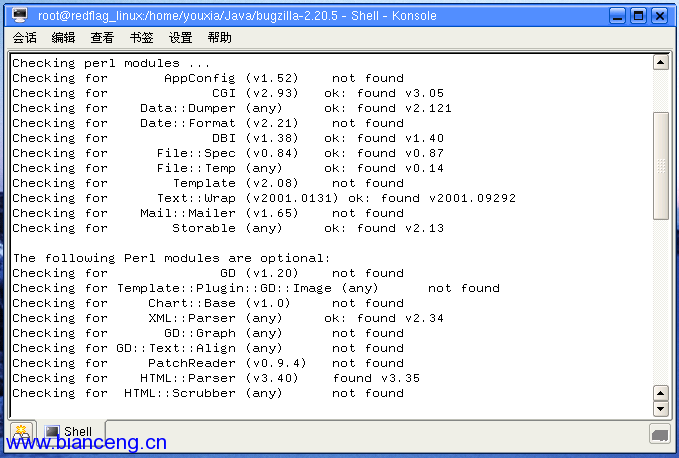Click the GD (v1.20) not found line

click(x=208, y=273)
